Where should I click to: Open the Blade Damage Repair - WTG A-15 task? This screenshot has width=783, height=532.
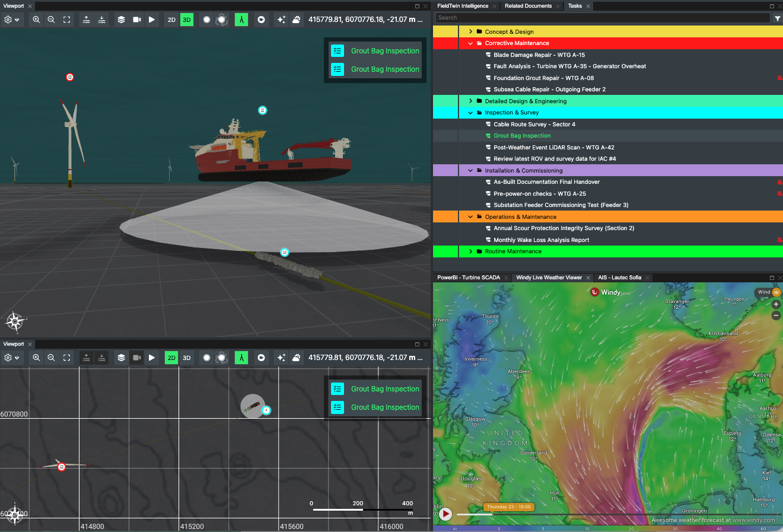539,55
